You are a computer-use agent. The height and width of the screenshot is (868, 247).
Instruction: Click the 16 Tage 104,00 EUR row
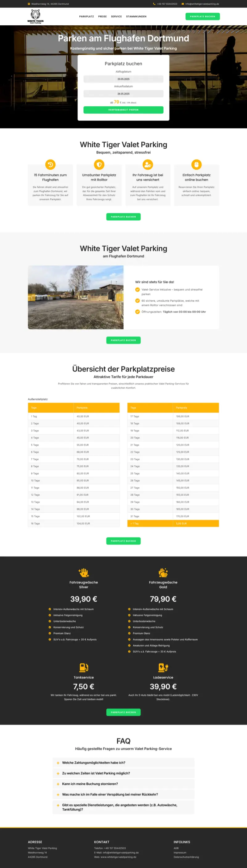click(74, 523)
